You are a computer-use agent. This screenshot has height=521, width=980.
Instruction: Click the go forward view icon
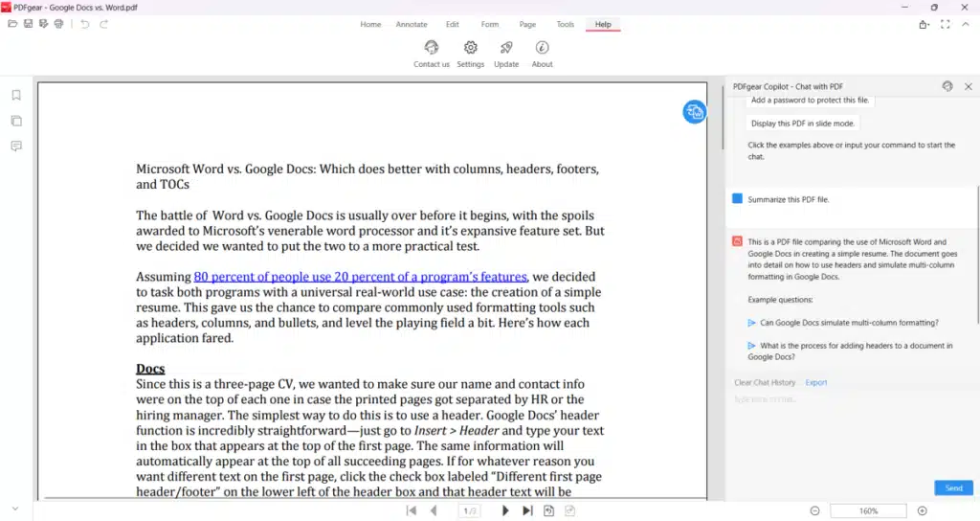point(569,510)
